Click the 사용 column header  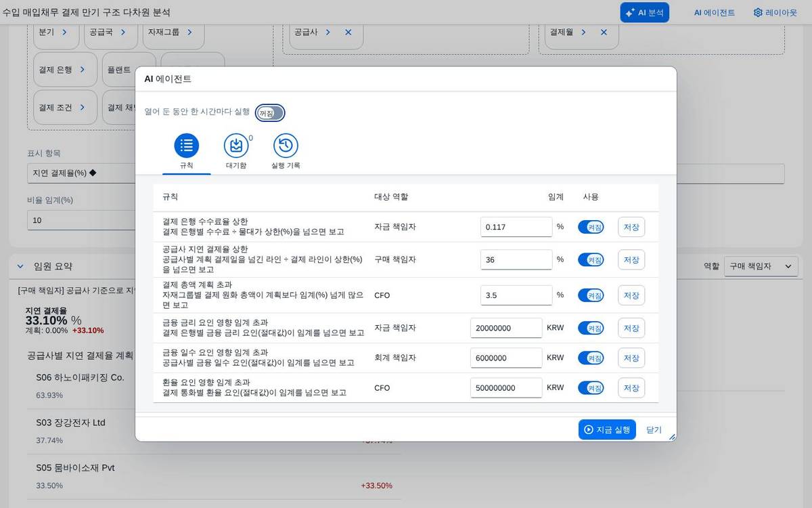click(x=591, y=197)
